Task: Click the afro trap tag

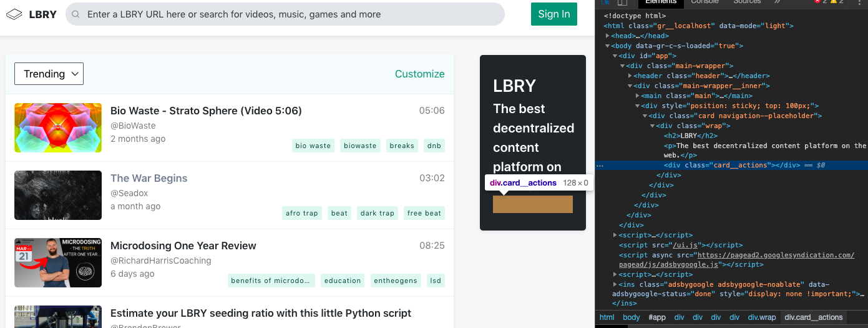Action: 302,213
